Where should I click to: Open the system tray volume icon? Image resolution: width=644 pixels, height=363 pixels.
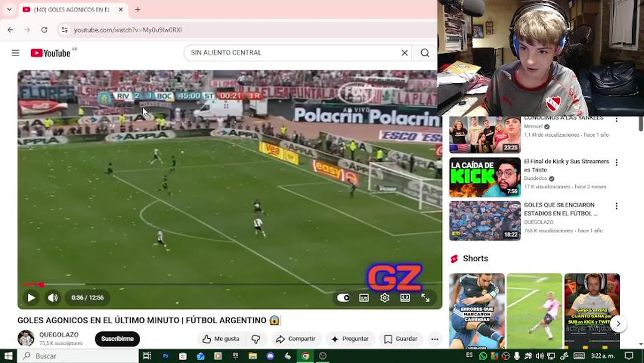click(540, 356)
